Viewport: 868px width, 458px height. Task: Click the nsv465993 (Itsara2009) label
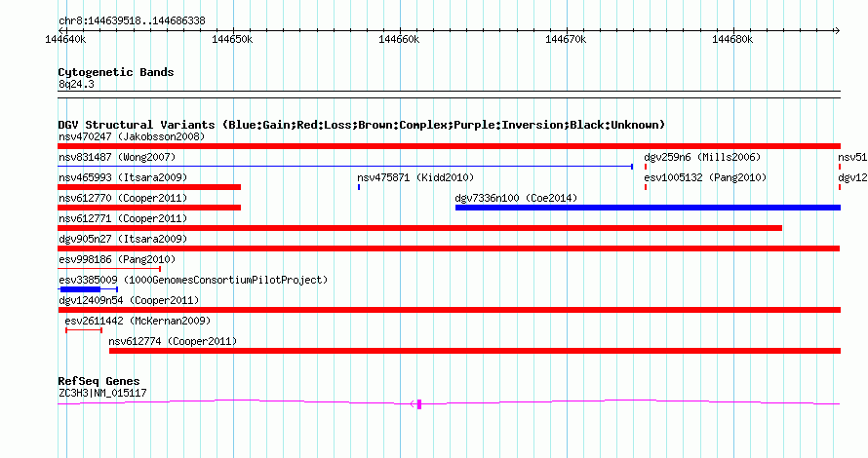(123, 177)
